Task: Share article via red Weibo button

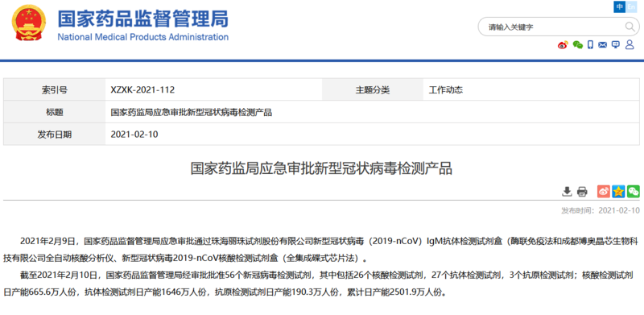Action: [x=603, y=191]
